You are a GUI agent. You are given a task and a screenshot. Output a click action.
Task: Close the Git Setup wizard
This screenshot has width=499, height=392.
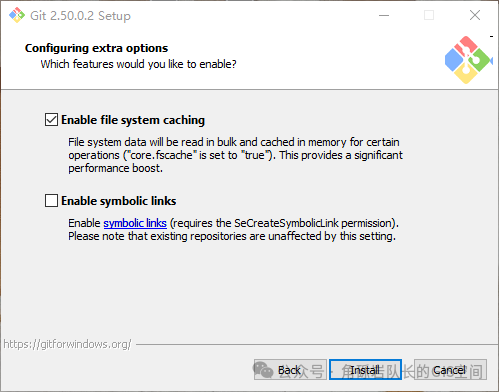(x=475, y=15)
